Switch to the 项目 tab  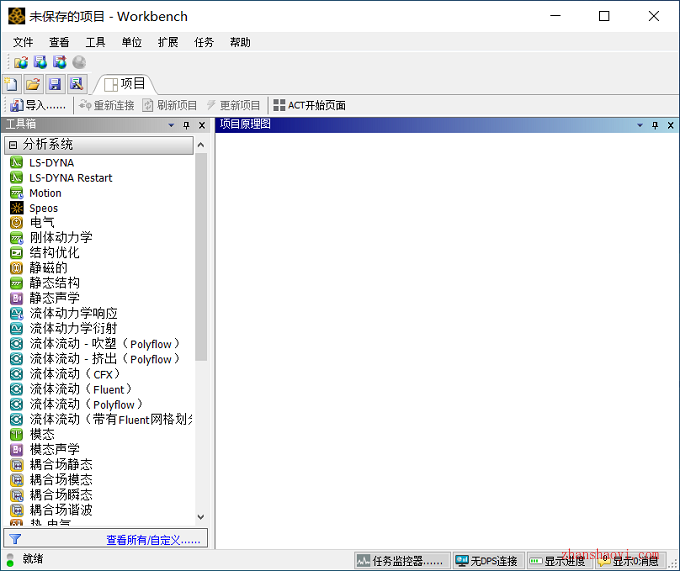(125, 84)
